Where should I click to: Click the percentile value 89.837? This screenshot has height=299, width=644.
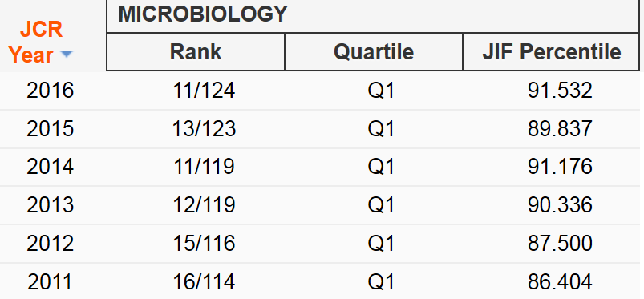click(x=560, y=128)
